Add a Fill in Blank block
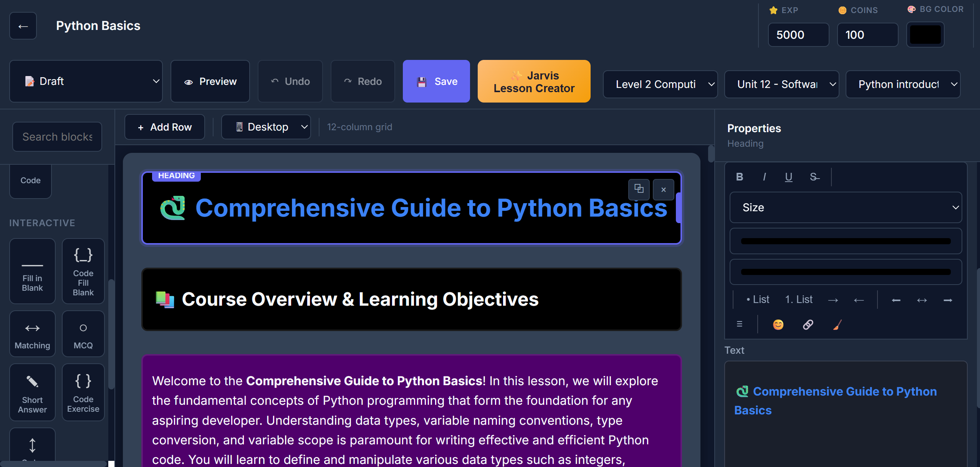Image resolution: width=980 pixels, height=467 pixels. coord(32,271)
